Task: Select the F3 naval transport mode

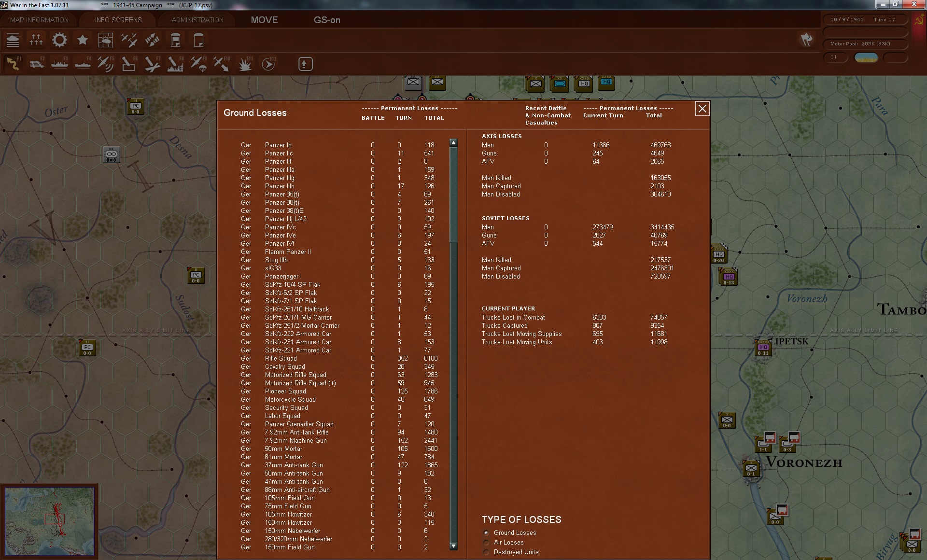Action: point(59,64)
